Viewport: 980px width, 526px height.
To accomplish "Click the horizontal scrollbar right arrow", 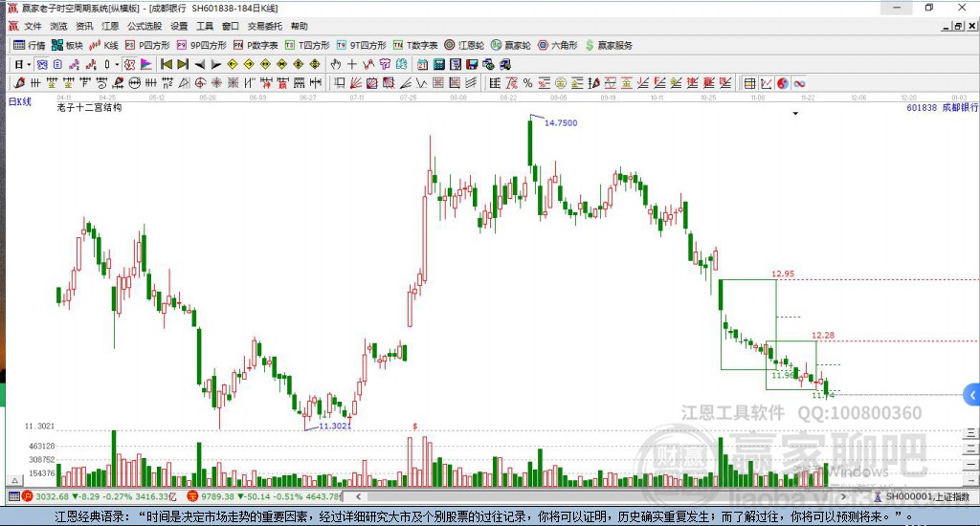I will click(843, 496).
